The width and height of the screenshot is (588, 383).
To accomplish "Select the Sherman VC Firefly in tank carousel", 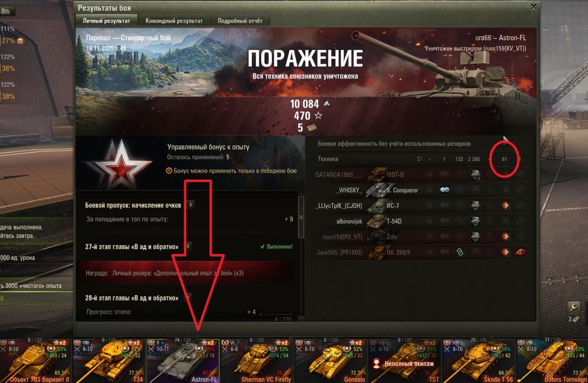I will (257, 360).
